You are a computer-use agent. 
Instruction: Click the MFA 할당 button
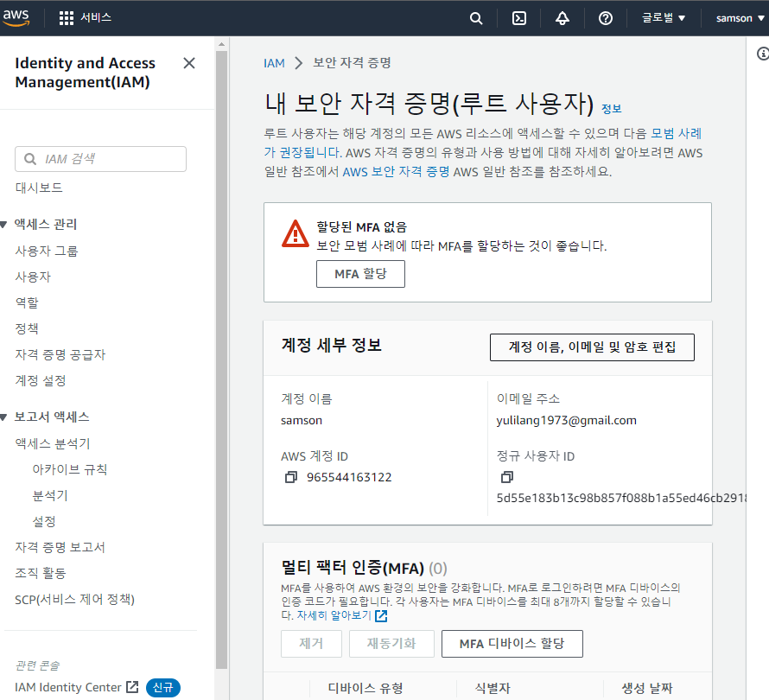coord(360,274)
